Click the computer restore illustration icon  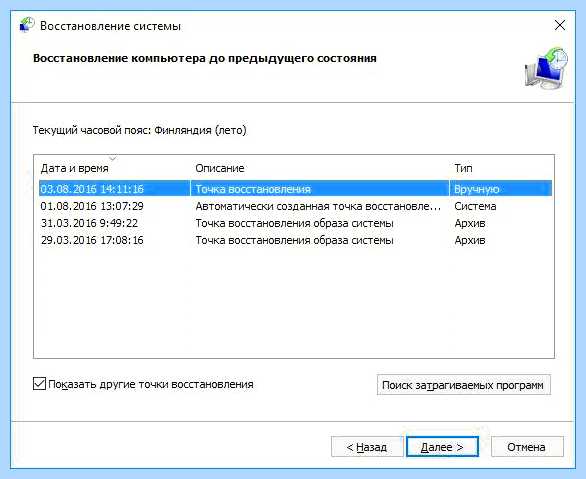[x=546, y=68]
